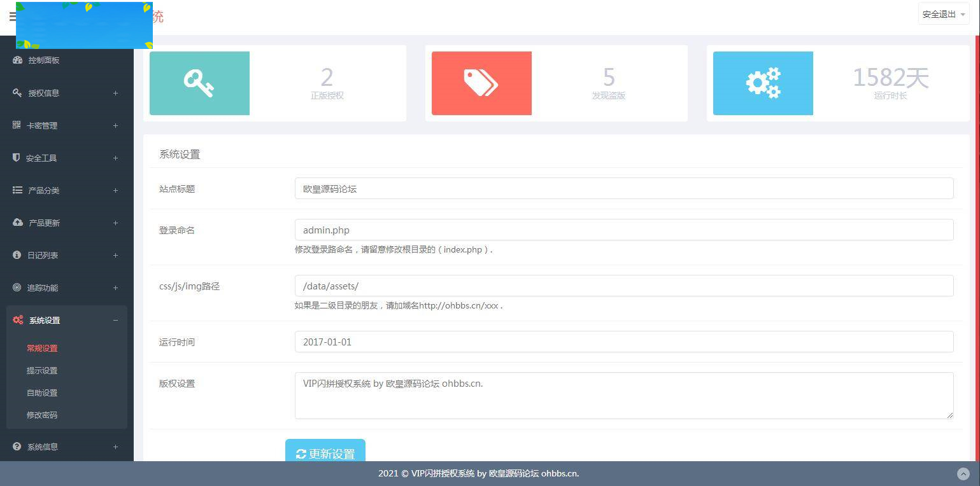
Task: Click the gears icon on 运行时长 card
Action: click(763, 83)
